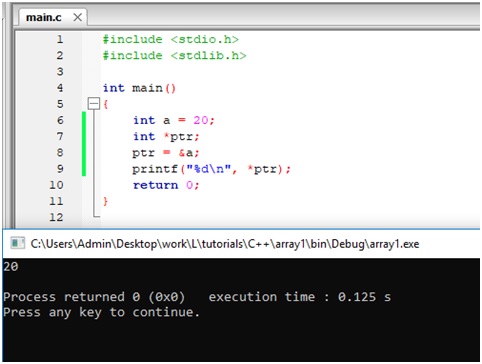Click line number 5 in the gutter
482x364 pixels.
pyautogui.click(x=60, y=104)
